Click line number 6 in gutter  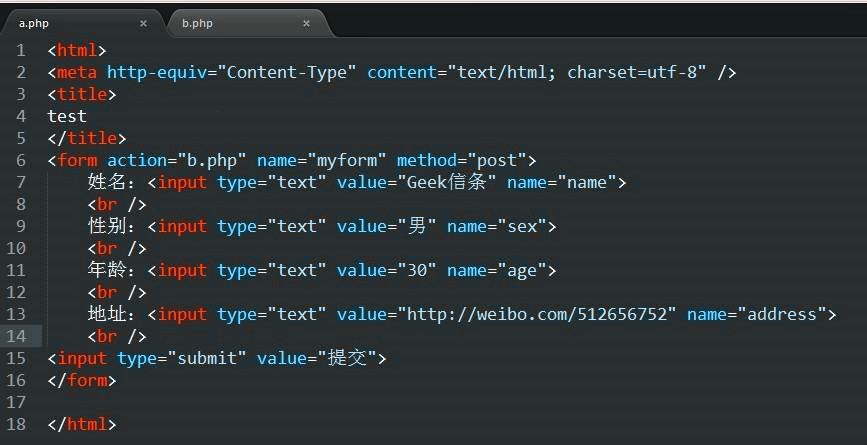pyautogui.click(x=20, y=161)
